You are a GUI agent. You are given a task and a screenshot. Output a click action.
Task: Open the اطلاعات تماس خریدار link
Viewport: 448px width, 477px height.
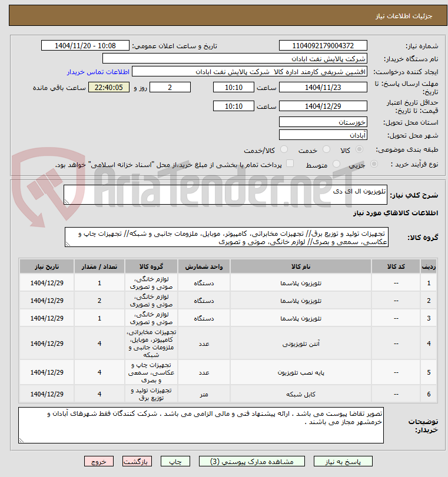(x=98, y=72)
